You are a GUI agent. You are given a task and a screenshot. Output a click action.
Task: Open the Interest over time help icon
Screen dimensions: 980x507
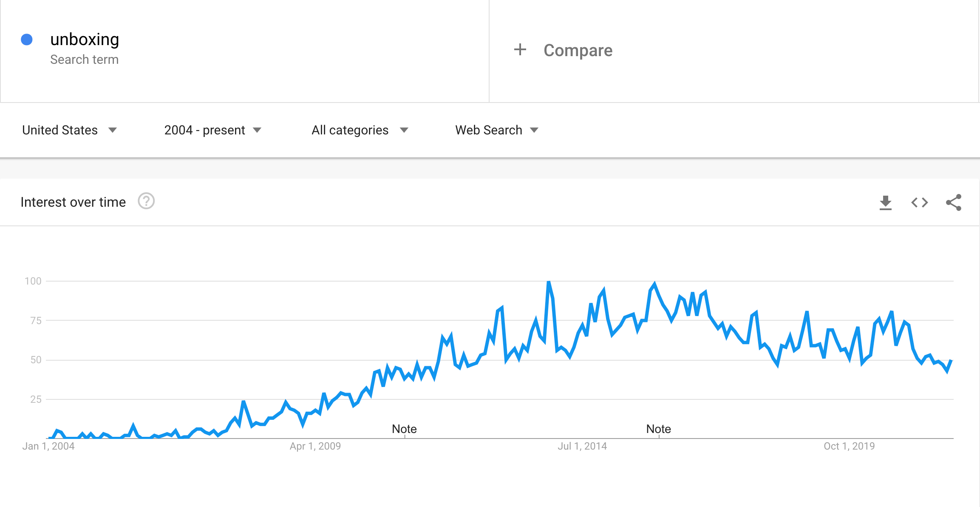click(x=146, y=201)
